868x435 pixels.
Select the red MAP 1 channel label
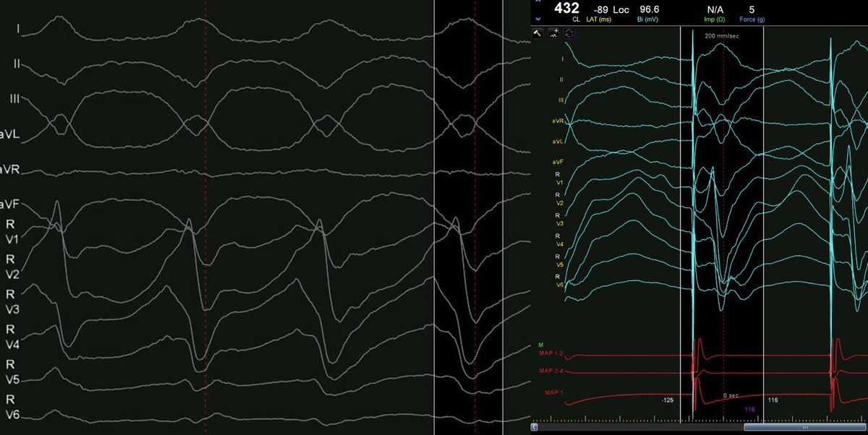click(555, 392)
